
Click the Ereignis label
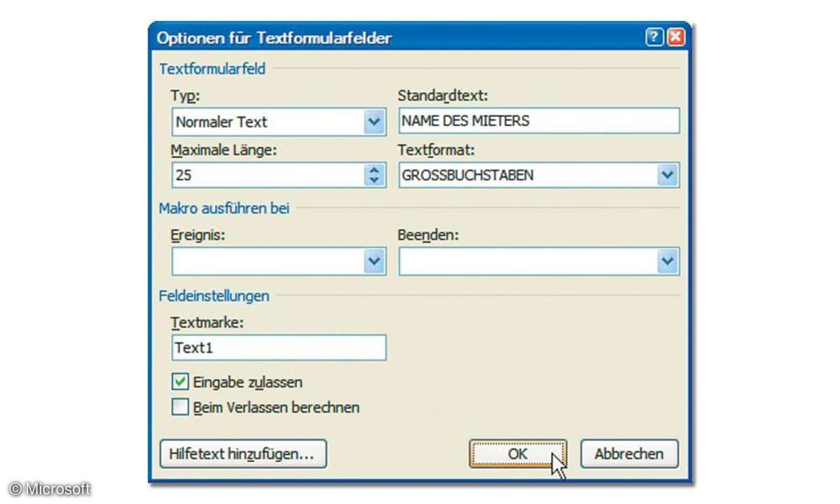[197, 236]
